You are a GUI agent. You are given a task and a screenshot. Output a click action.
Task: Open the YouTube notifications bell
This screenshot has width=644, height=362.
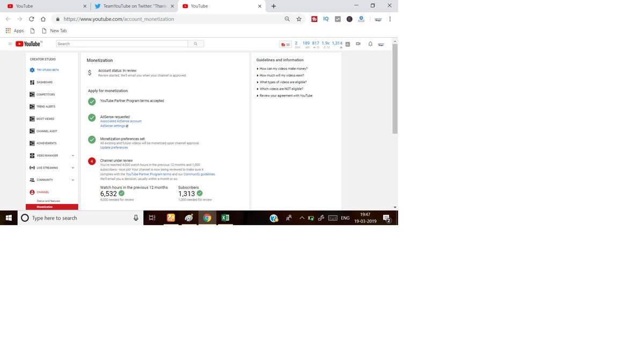[370, 44]
